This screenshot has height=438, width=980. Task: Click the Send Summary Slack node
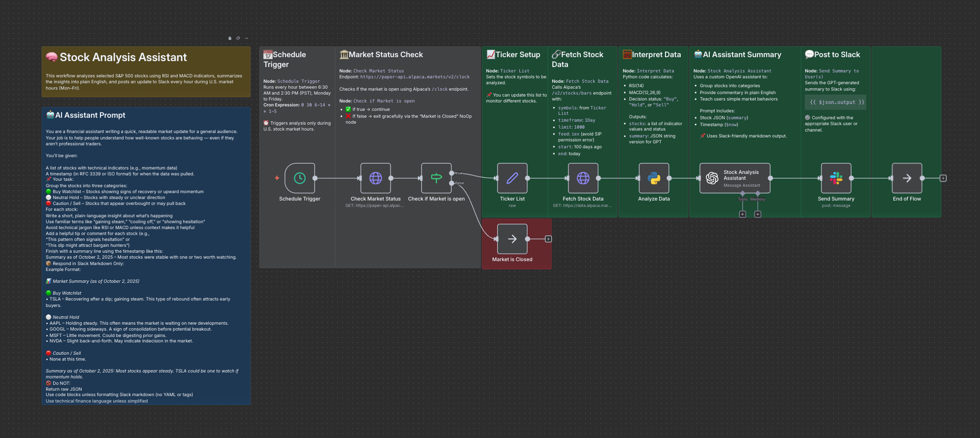[836, 178]
